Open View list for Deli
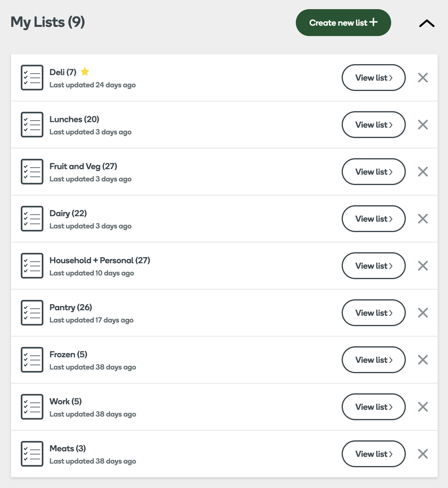Viewport: 448px width, 488px height. (x=373, y=78)
